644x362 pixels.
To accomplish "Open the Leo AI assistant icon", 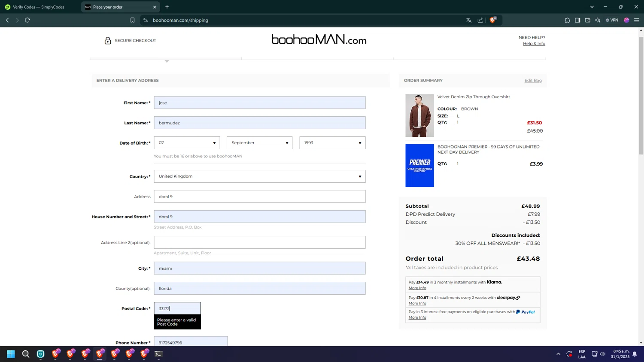I will pyautogui.click(x=598, y=20).
